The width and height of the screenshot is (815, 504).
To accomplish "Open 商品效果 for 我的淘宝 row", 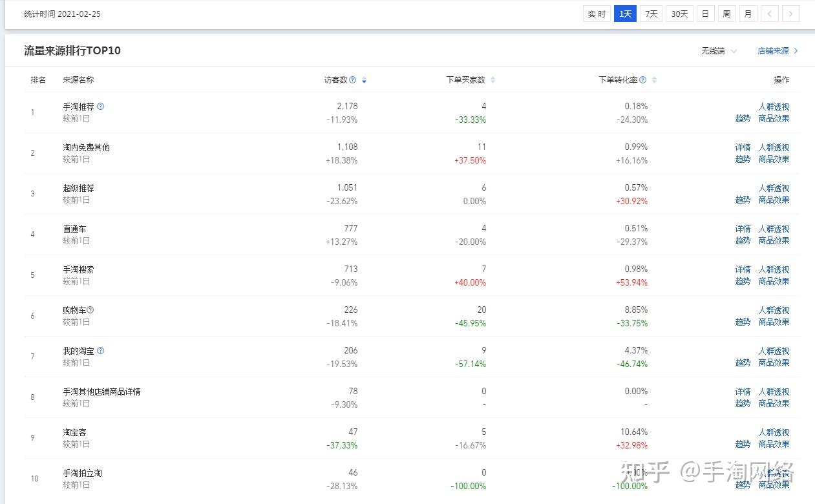I will point(774,363).
